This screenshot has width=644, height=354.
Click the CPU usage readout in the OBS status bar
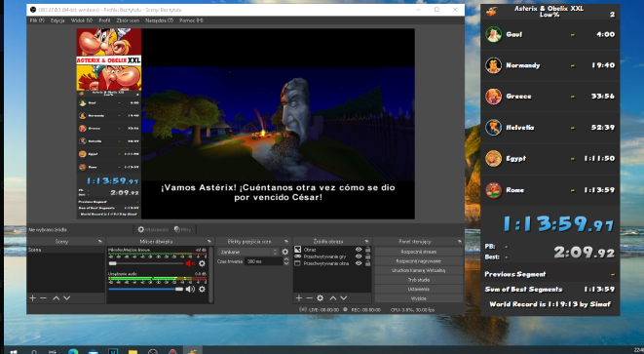pyautogui.click(x=412, y=310)
